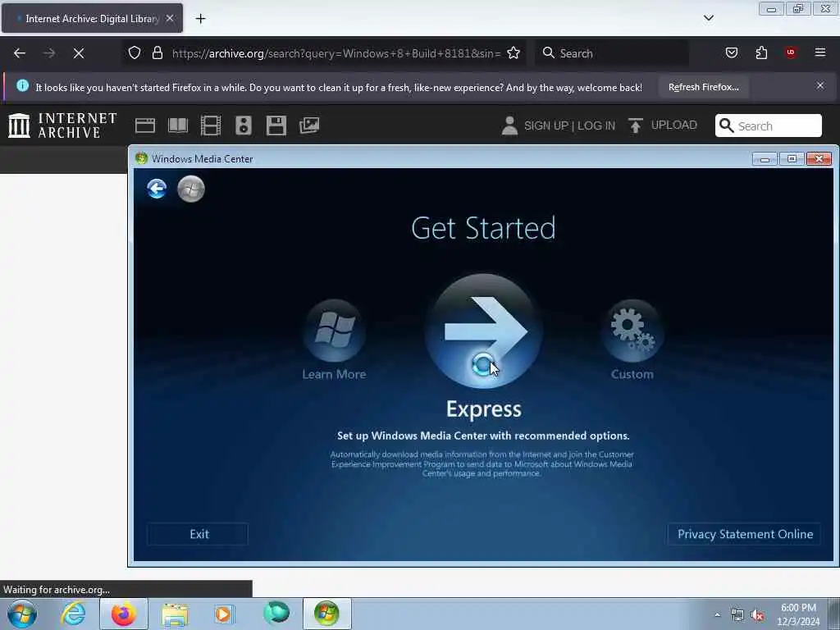The height and width of the screenshot is (630, 840).
Task: Expand the list all tabs chevron
Action: coord(708,18)
